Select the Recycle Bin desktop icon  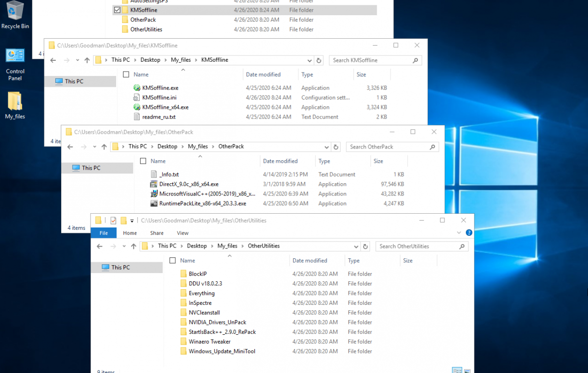tap(15, 15)
